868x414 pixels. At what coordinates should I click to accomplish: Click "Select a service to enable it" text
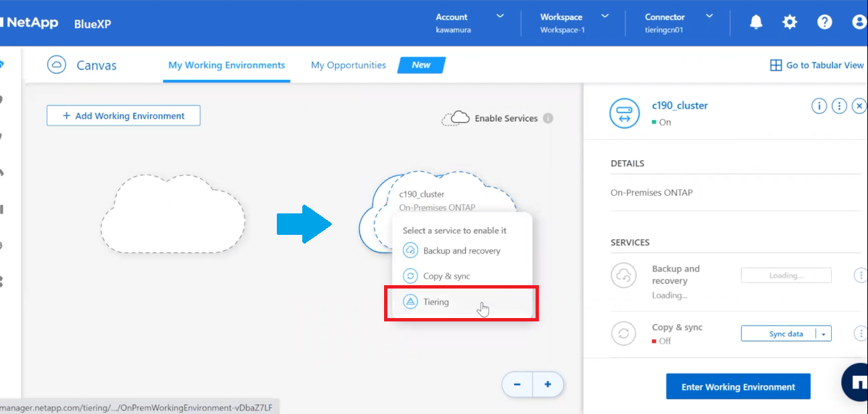pyautogui.click(x=454, y=230)
